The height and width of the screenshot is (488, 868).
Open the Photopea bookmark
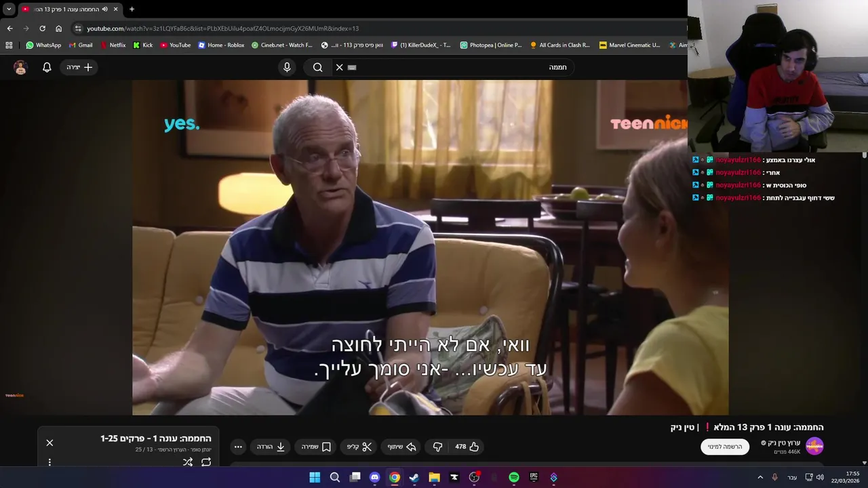click(x=491, y=45)
